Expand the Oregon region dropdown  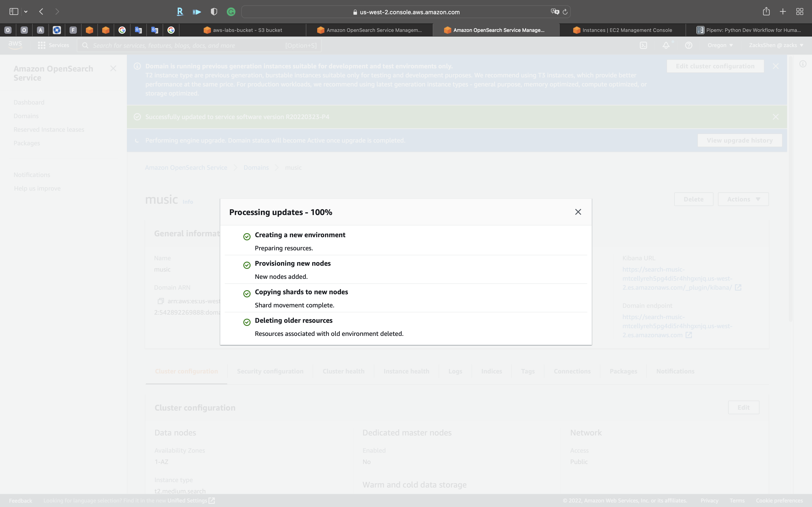(720, 45)
